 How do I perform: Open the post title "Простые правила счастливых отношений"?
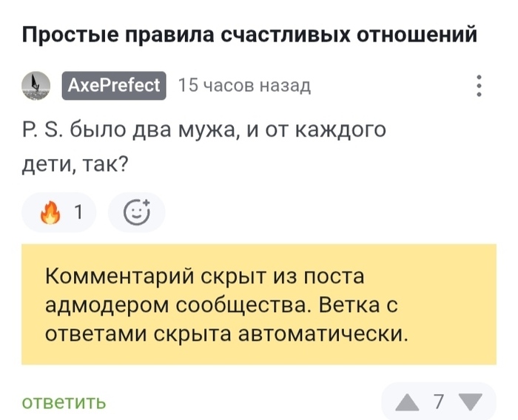point(249,35)
